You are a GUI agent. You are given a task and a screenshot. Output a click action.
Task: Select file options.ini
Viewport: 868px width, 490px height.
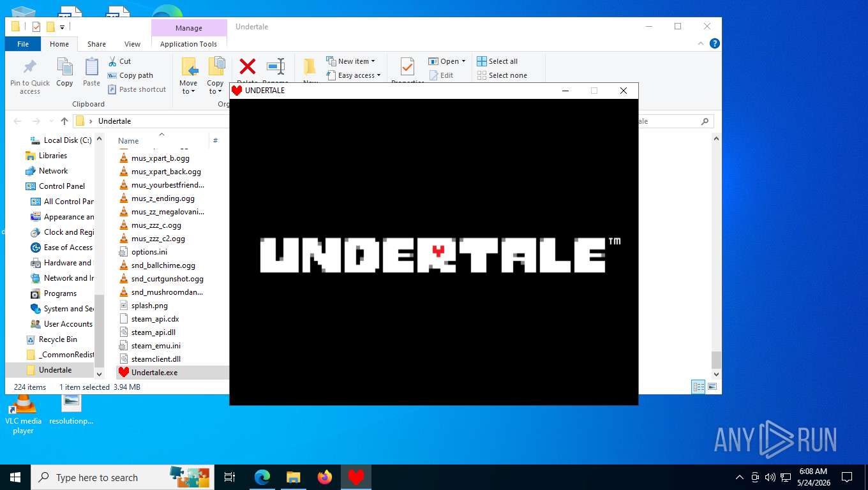click(149, 252)
